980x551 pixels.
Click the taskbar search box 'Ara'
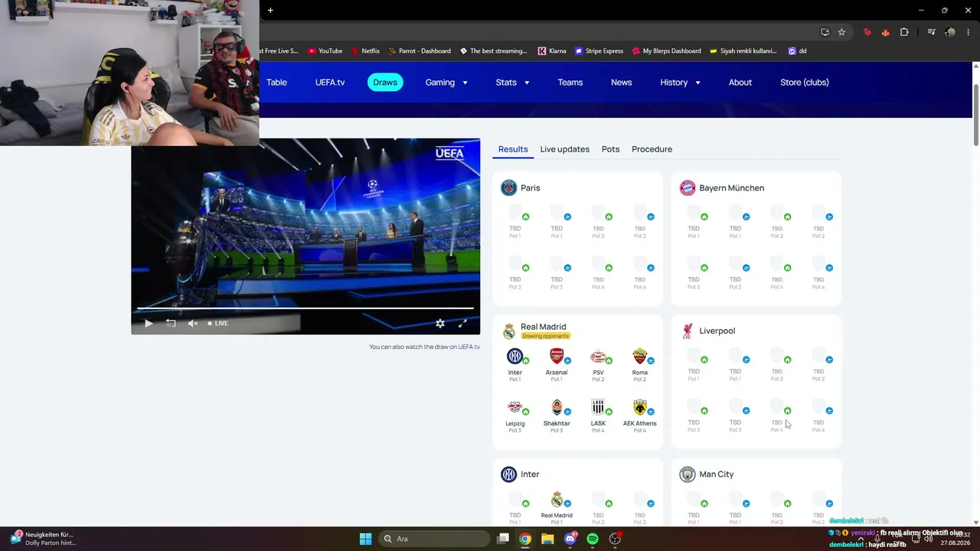[x=434, y=539]
